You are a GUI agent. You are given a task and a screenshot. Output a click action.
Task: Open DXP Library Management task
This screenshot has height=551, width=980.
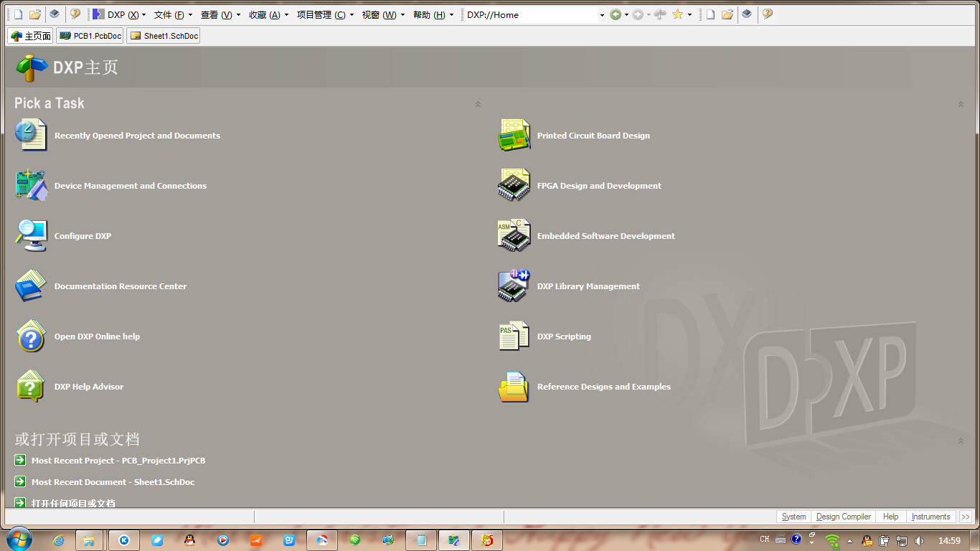point(588,286)
